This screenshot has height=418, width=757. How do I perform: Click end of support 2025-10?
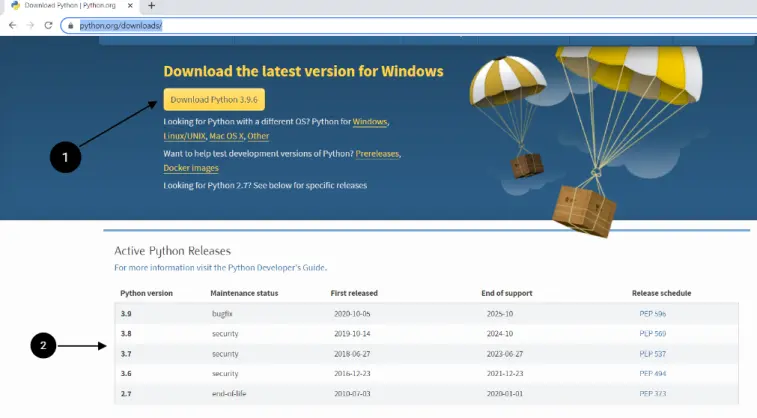500,314
